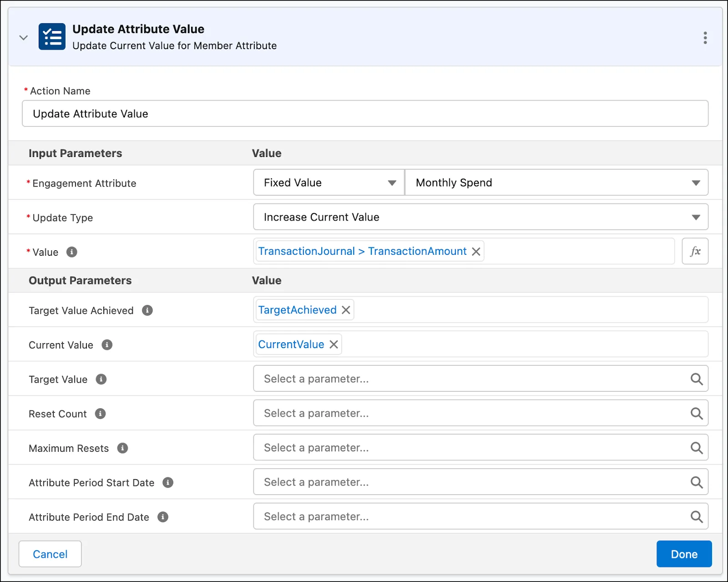Click the Engagement Attribute label

(x=84, y=183)
